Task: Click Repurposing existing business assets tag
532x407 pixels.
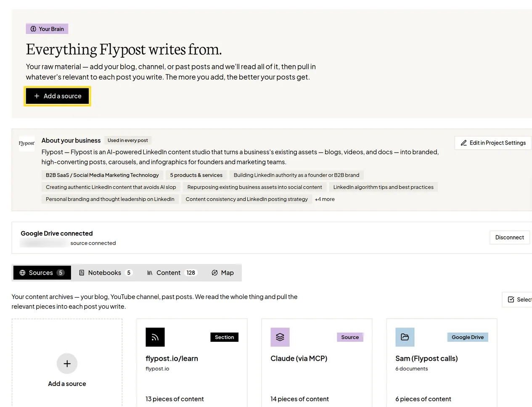Action: (x=254, y=187)
